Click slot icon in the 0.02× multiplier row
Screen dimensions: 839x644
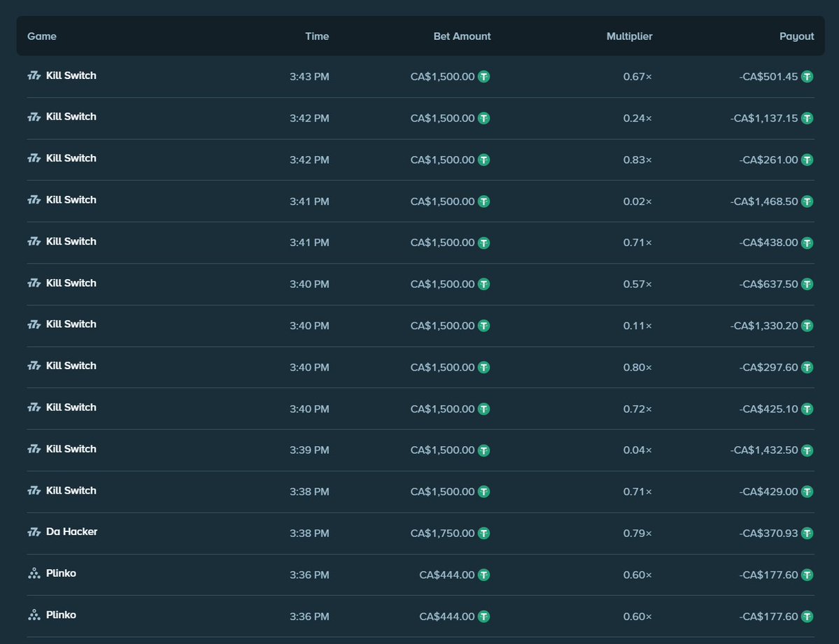[34, 200]
